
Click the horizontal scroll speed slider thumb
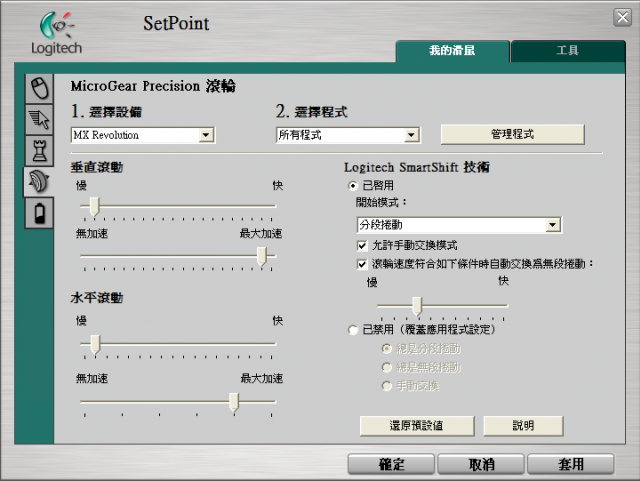[x=95, y=345]
